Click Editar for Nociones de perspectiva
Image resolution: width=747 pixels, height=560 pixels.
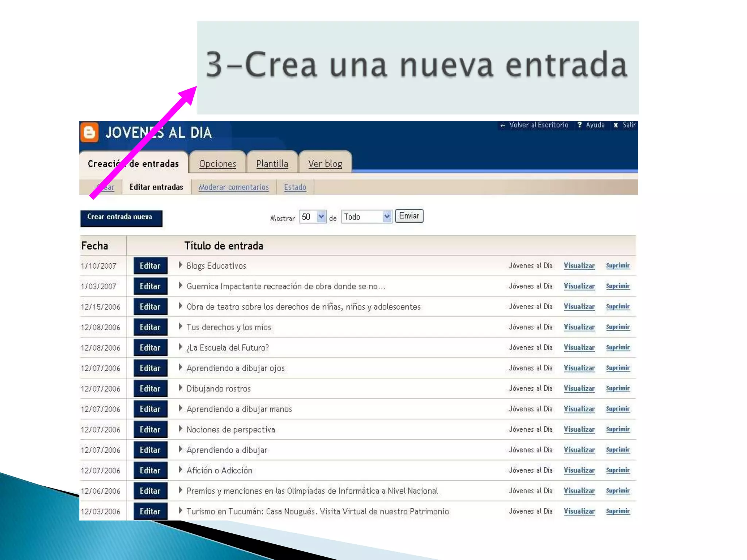click(x=150, y=429)
